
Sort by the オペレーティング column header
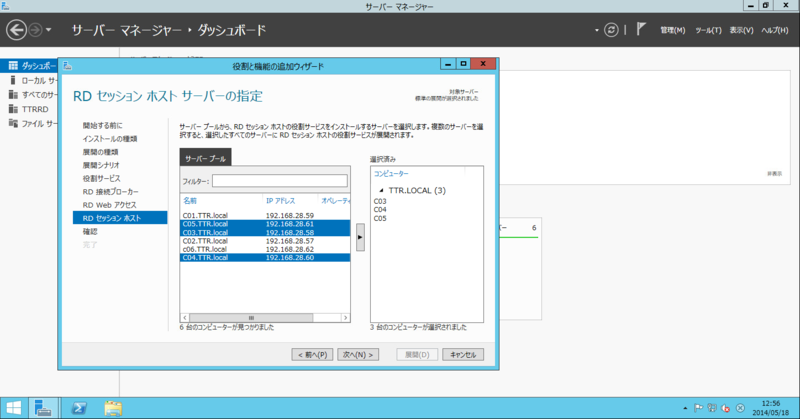(335, 201)
